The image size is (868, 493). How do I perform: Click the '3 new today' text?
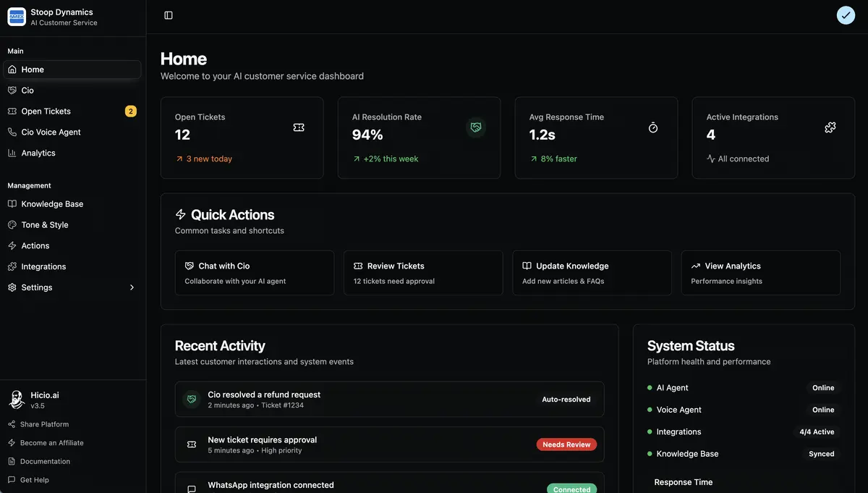tap(209, 159)
